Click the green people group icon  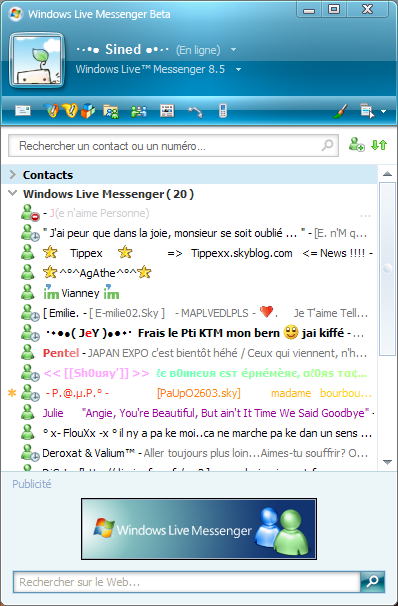(x=138, y=111)
